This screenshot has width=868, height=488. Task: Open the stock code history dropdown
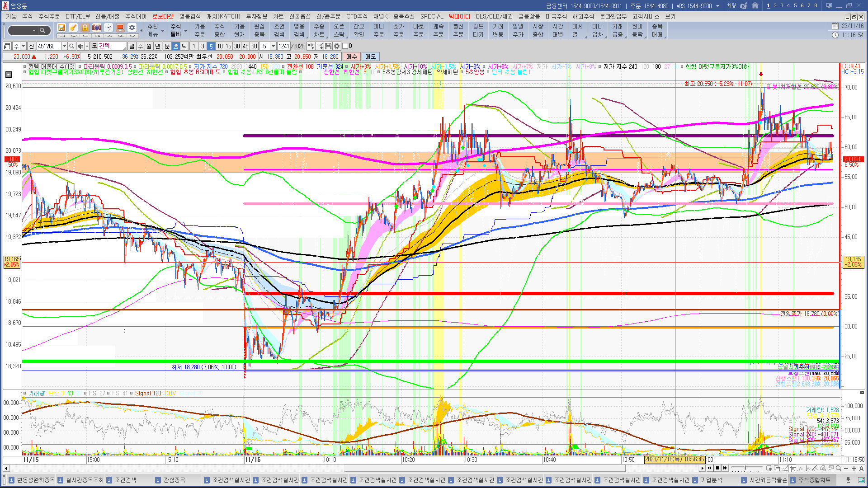coord(64,46)
